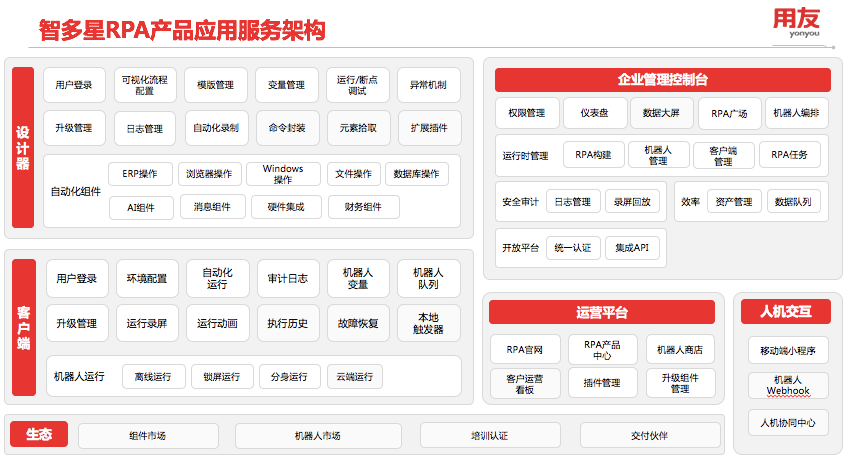This screenshot has height=458, width=853.
Task: Select the 变量管理 box
Action: coord(287,85)
